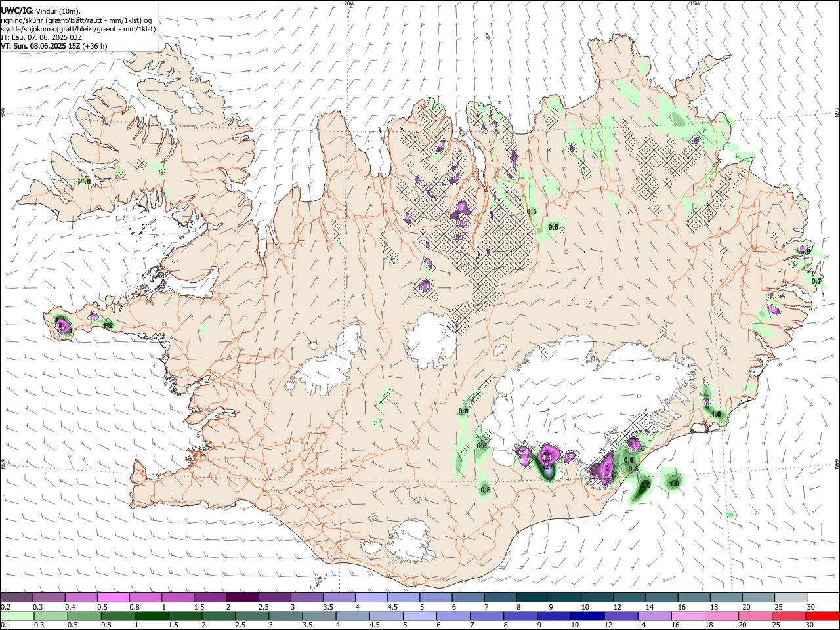Select the medium green 0.5–0.8 rain swatch
Screen dimensions: 840x630
[83, 616]
